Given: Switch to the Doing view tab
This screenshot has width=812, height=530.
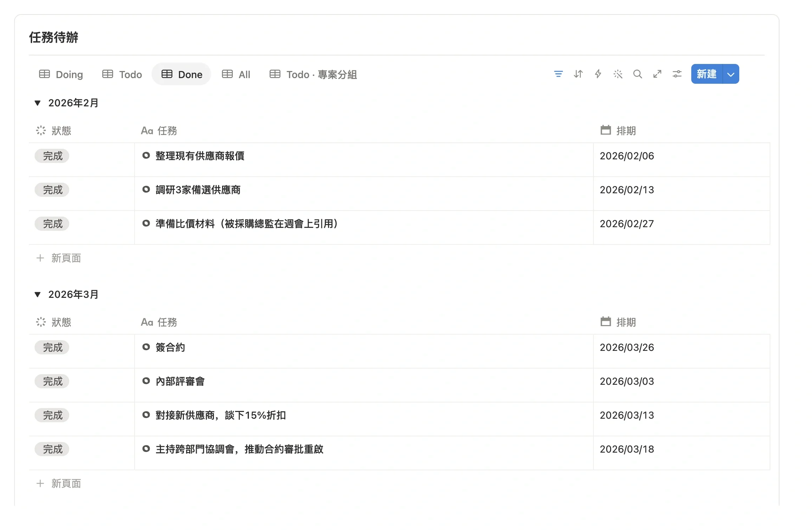Looking at the screenshot, I should click(x=61, y=74).
